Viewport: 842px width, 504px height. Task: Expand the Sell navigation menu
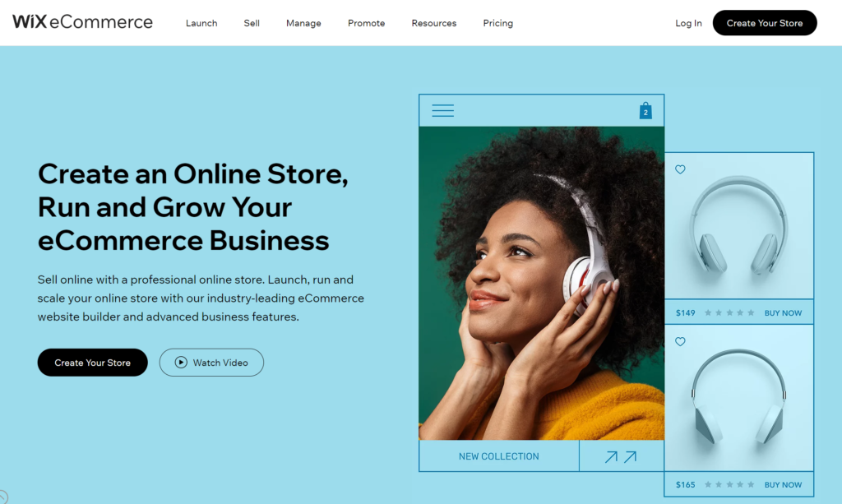tap(252, 23)
